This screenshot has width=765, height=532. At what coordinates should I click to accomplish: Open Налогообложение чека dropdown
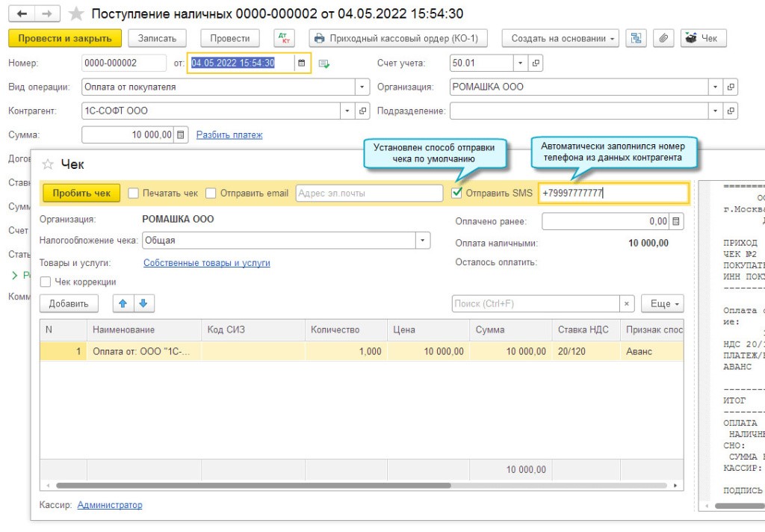coord(423,241)
